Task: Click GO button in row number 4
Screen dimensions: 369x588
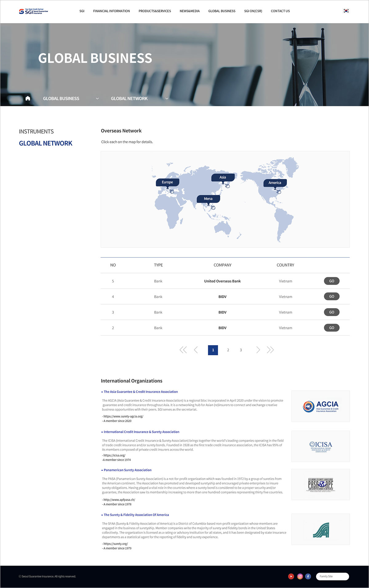Action: 331,296
